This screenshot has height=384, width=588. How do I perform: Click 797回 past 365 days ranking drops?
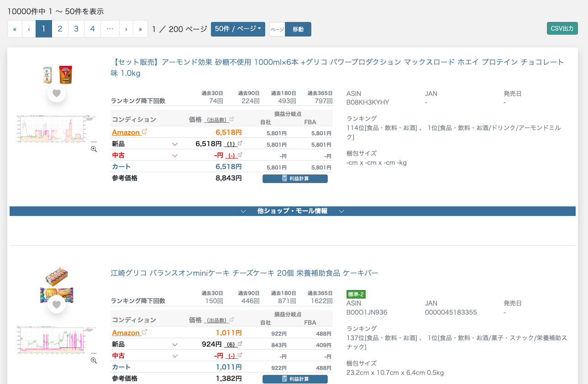point(324,101)
